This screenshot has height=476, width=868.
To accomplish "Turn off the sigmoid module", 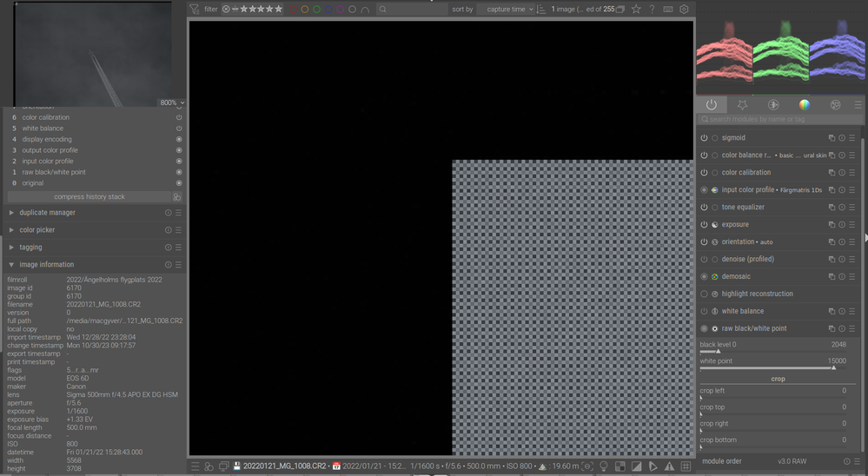I will point(704,138).
